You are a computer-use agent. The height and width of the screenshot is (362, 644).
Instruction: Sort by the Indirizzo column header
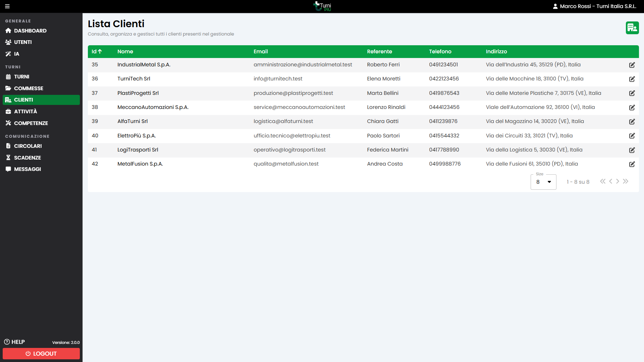click(x=496, y=52)
